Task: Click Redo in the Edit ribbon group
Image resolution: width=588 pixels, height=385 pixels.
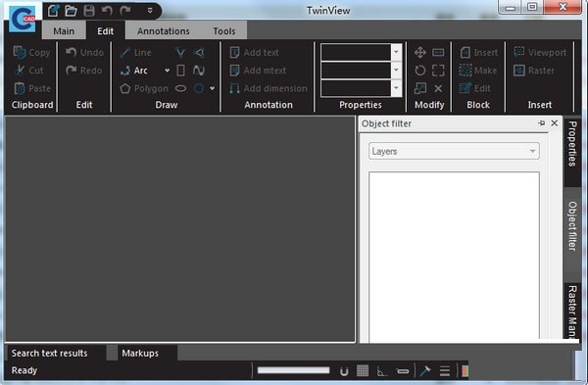Action: (83, 71)
